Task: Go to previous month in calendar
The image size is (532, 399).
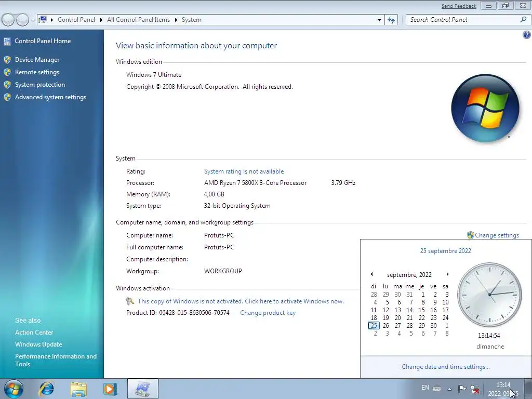Action: (371, 274)
